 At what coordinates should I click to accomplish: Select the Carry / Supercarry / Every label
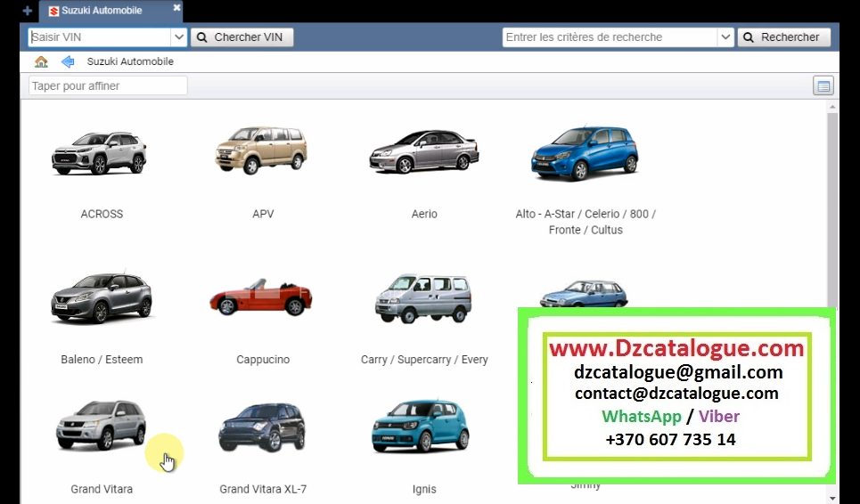pyautogui.click(x=424, y=360)
